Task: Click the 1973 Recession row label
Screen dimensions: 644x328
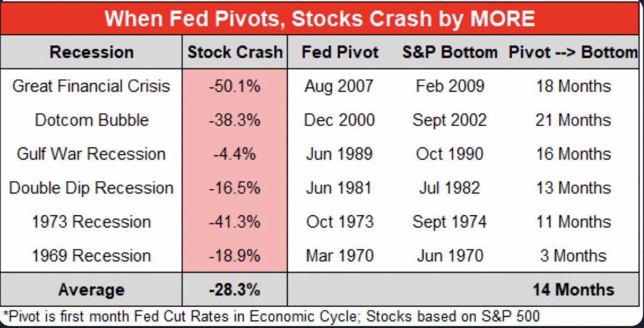Action: click(91, 222)
